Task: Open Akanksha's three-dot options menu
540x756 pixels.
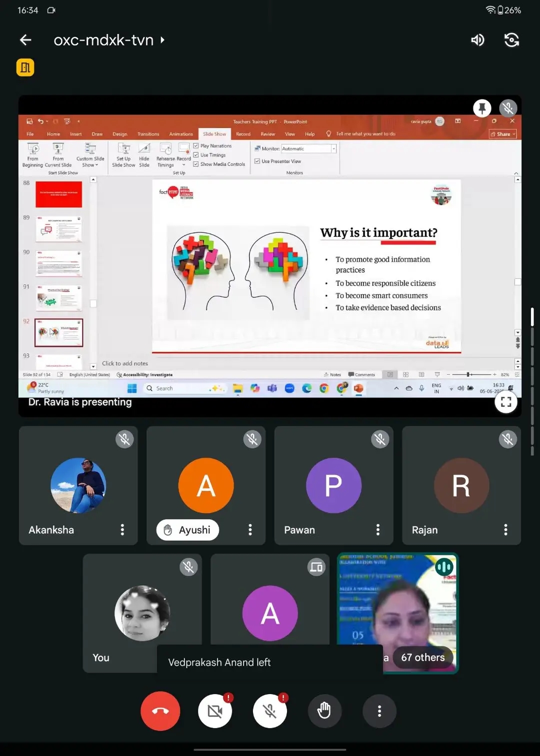Action: (x=122, y=530)
